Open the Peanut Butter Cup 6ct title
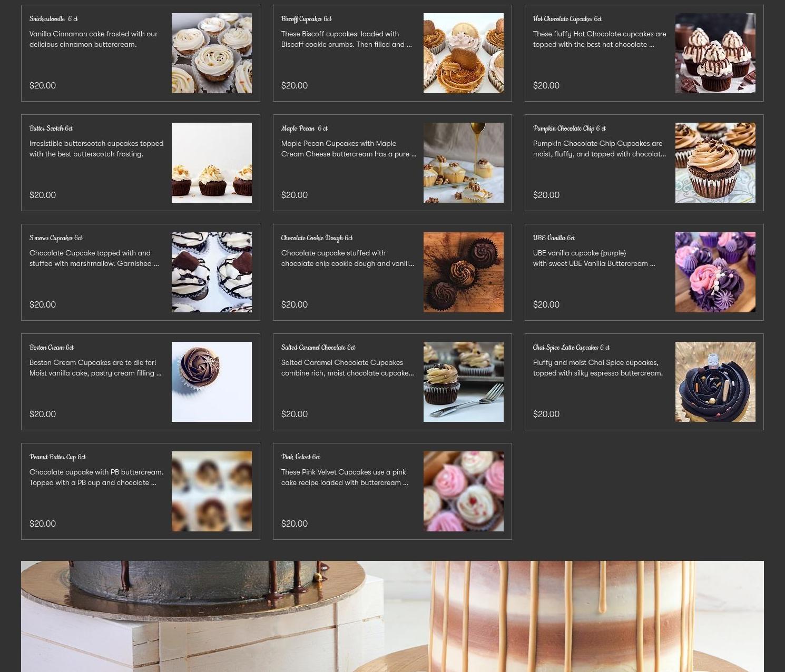 pyautogui.click(x=57, y=457)
